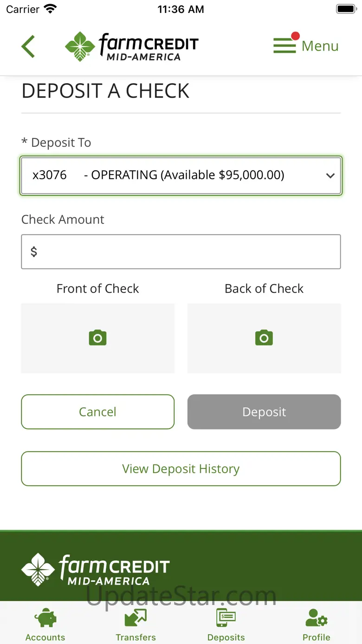
Task: Open Transfers via arrows icon
Action: [136, 618]
